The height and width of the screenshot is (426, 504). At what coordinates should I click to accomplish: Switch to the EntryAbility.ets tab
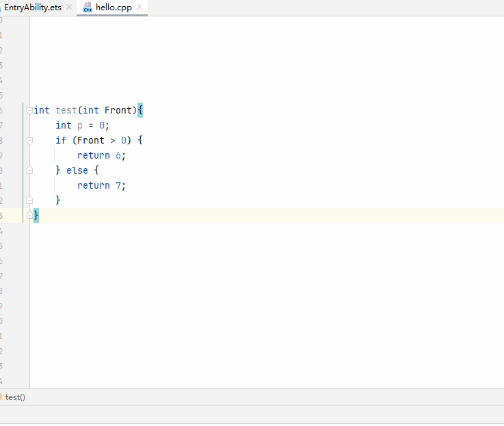(x=33, y=7)
